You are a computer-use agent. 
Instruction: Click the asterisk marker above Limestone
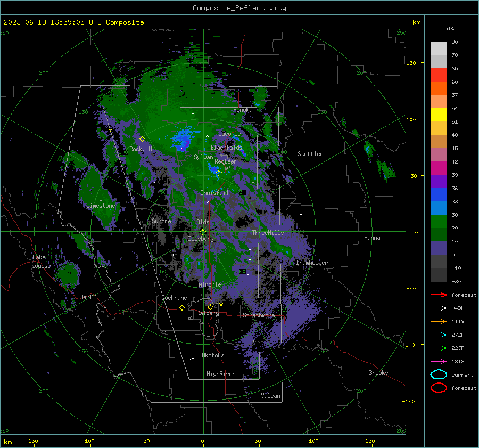point(101,201)
